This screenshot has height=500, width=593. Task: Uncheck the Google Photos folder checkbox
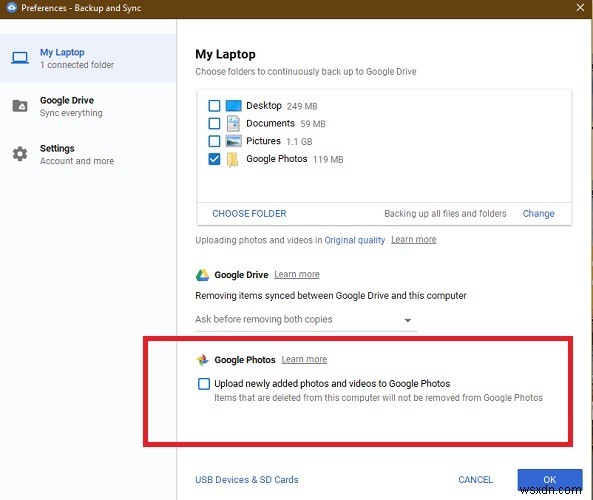214,159
